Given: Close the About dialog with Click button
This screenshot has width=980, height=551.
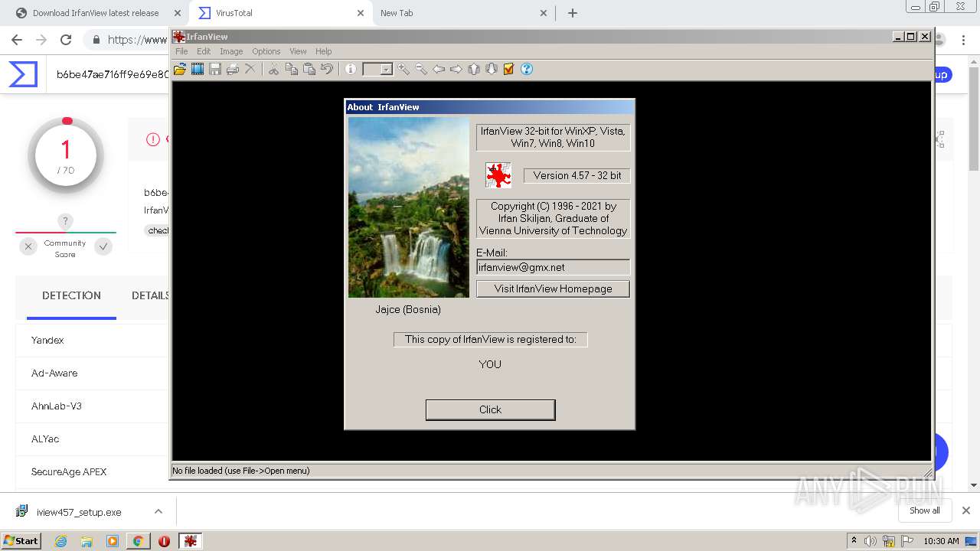Looking at the screenshot, I should coord(490,409).
